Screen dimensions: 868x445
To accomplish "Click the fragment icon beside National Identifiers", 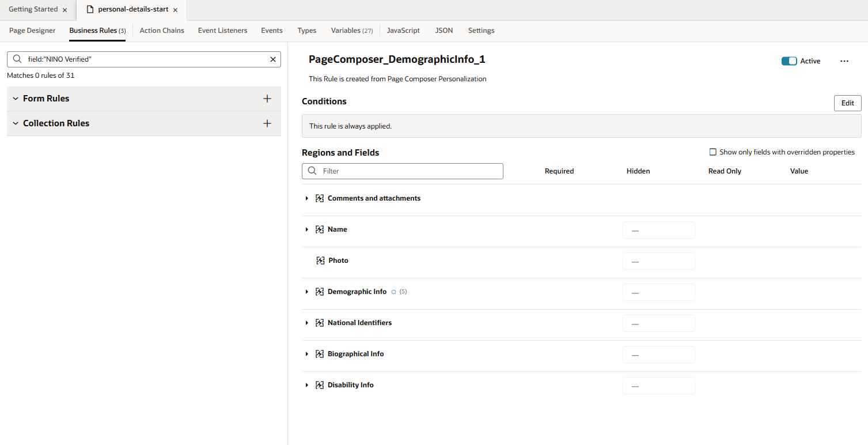I will coord(320,323).
